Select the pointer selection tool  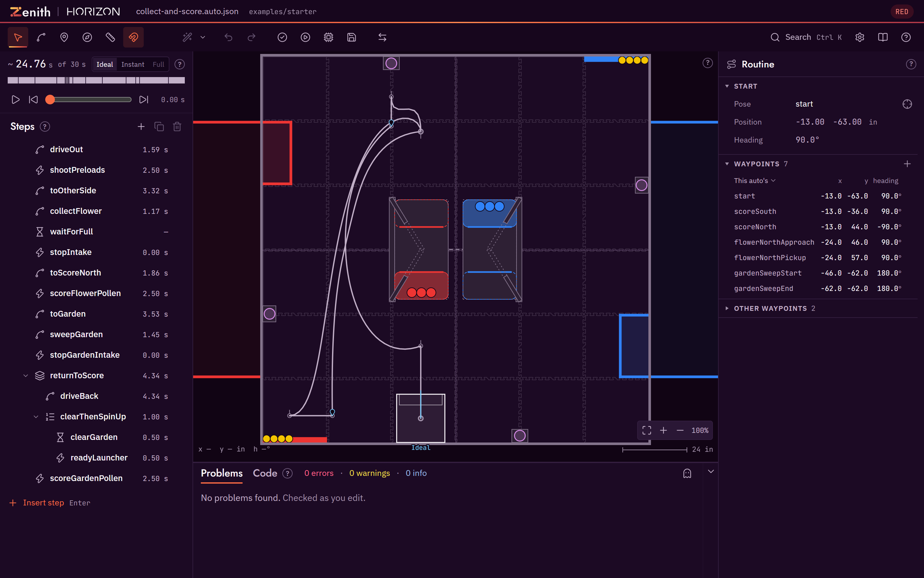tap(18, 37)
